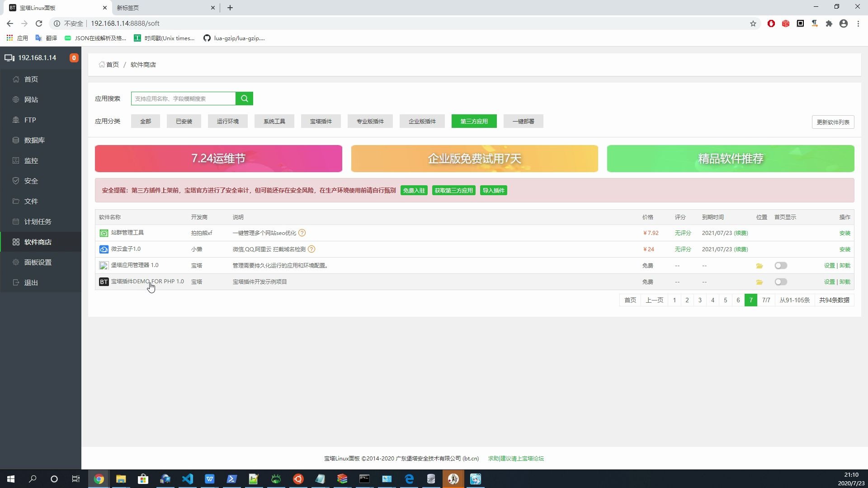This screenshot has width=868, height=488.
Task: Click 获取第三方应用 button
Action: [x=454, y=191]
